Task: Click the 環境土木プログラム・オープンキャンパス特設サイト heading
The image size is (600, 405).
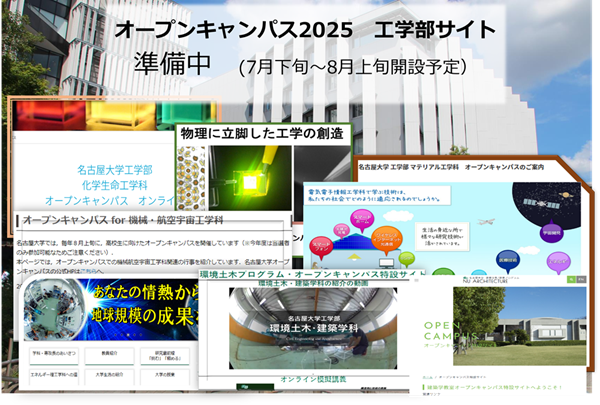Action: (x=311, y=274)
